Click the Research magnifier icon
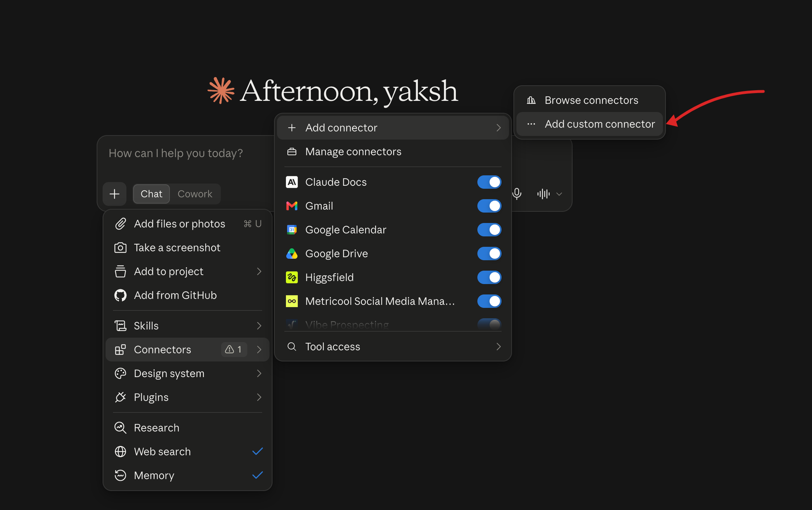812x510 pixels. (121, 428)
